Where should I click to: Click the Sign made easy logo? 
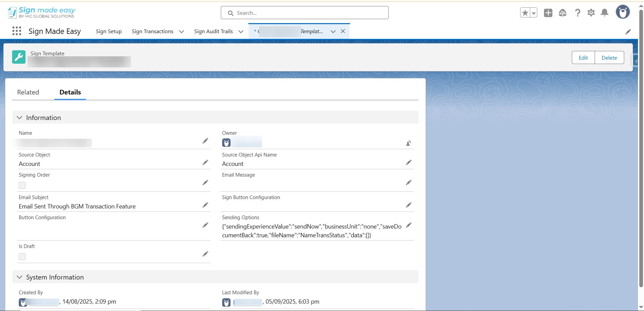(x=42, y=12)
